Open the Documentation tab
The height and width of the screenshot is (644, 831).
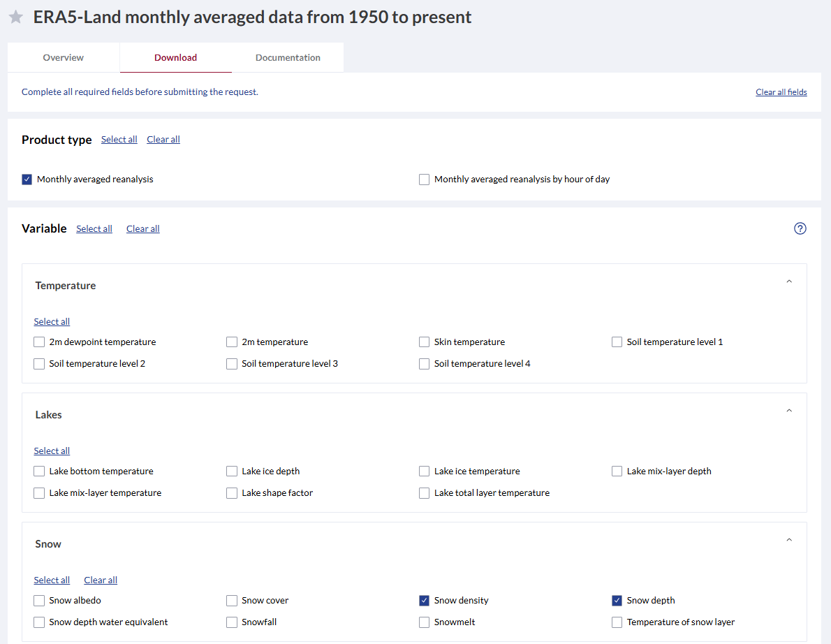[x=288, y=57]
